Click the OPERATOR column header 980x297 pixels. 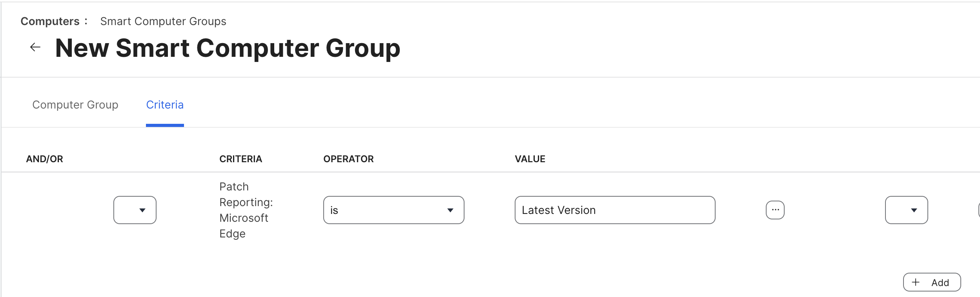(x=348, y=159)
